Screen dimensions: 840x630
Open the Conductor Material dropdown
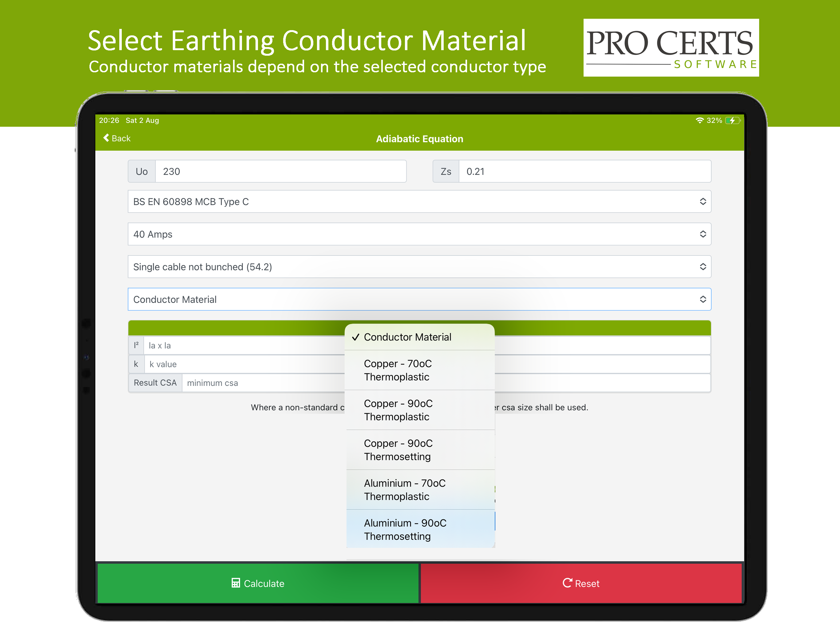coord(419,299)
